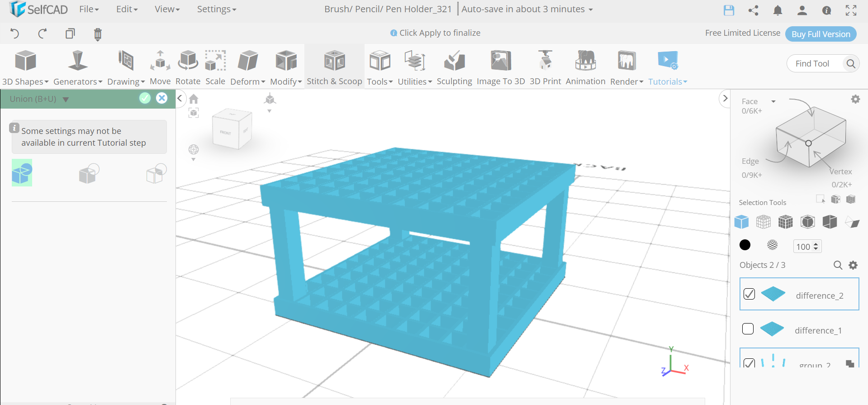Click the home view icon in viewport
The width and height of the screenshot is (868, 405).
pyautogui.click(x=194, y=99)
